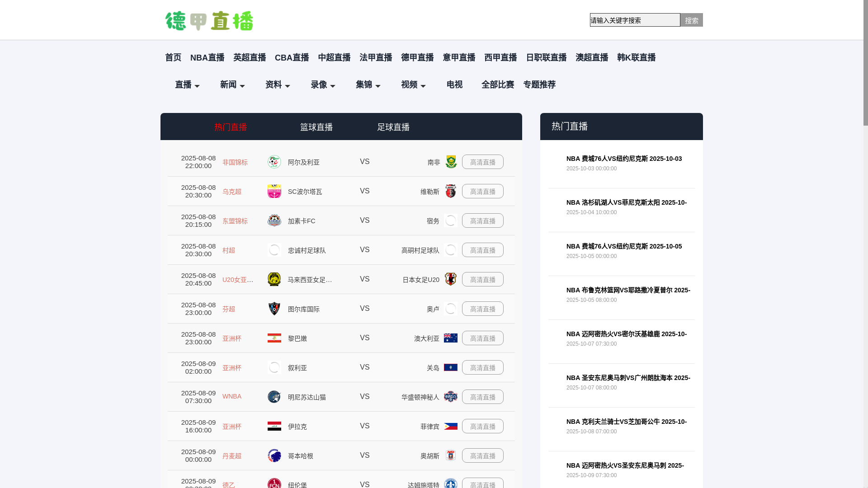
Task: Open the 乌克超 league link
Action: tap(232, 192)
